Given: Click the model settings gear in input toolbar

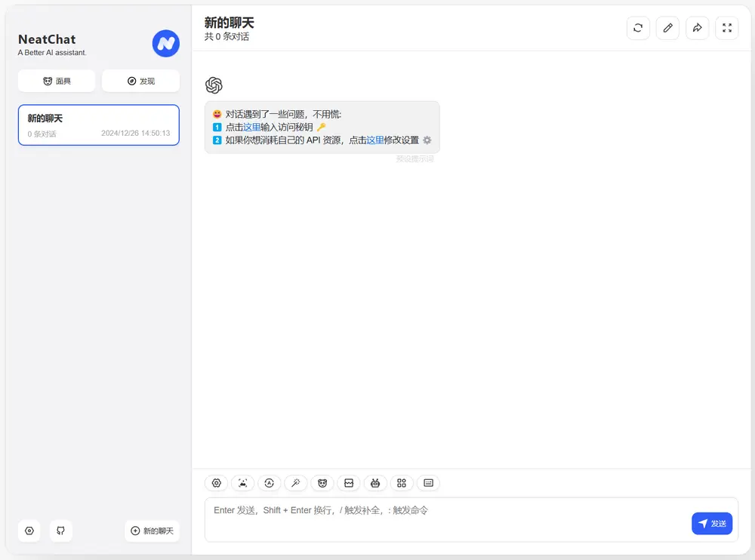Looking at the screenshot, I should click(x=216, y=483).
